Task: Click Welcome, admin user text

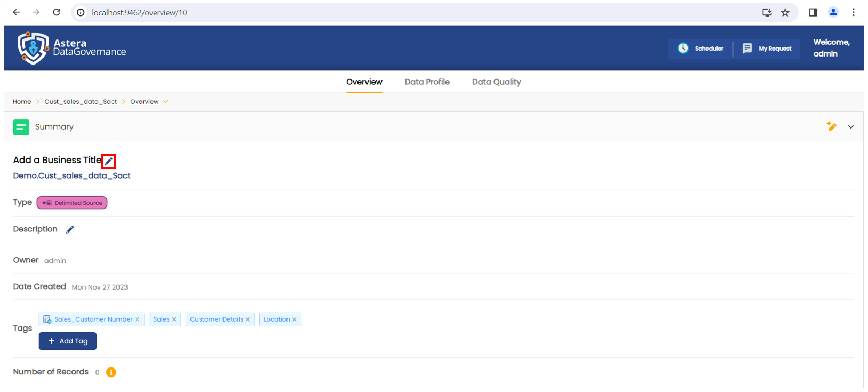Action: [x=831, y=48]
